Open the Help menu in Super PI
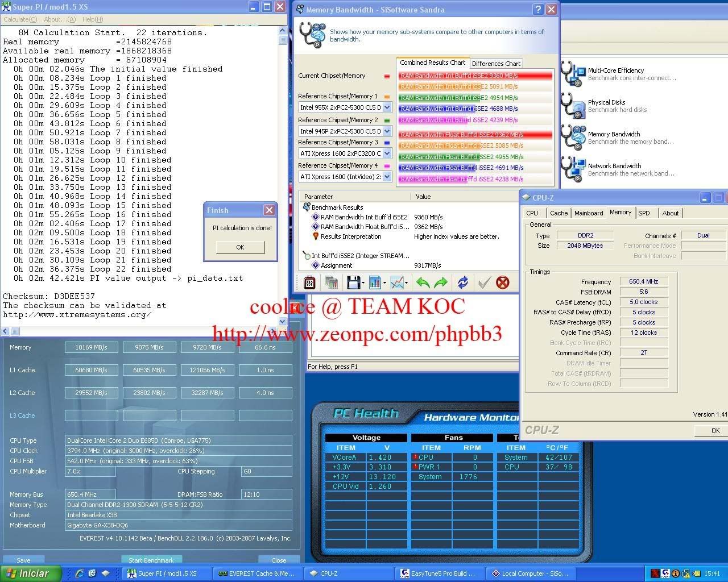This screenshot has height=582, width=728. 93,19
